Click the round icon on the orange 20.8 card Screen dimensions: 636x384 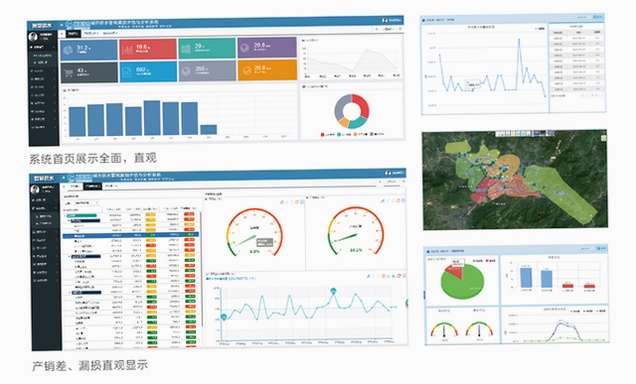tap(246, 71)
